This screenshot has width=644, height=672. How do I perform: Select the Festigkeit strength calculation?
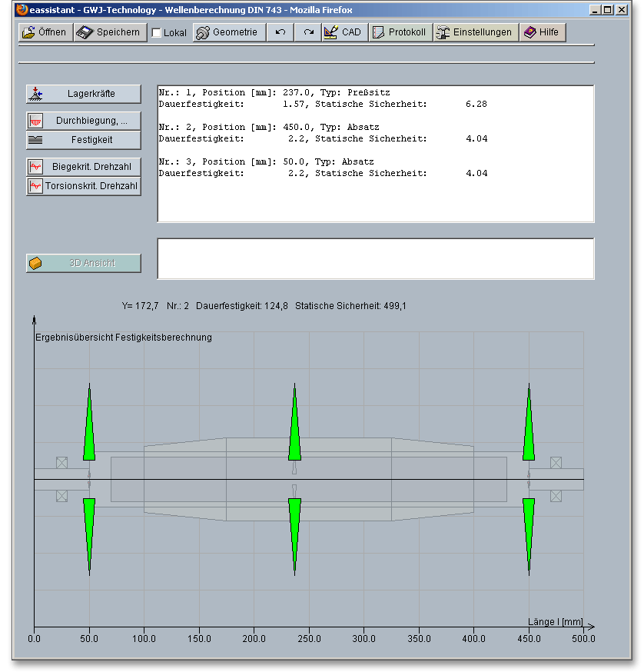tap(84, 140)
